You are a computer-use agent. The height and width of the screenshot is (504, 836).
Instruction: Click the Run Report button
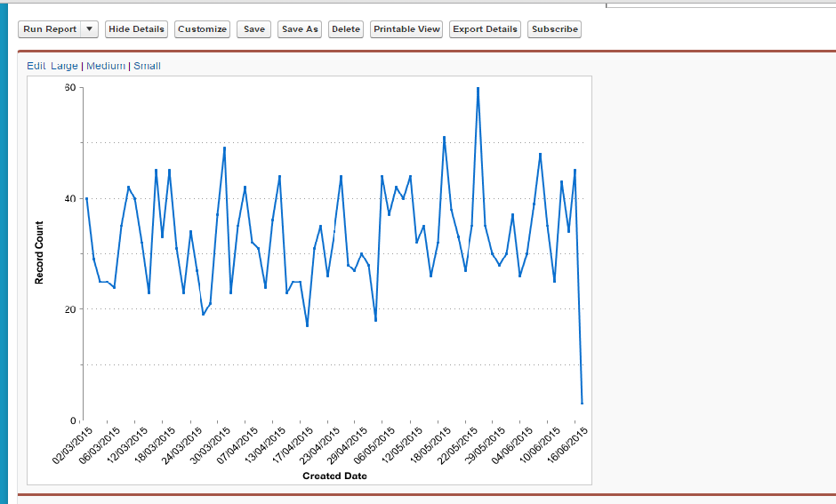(50, 29)
